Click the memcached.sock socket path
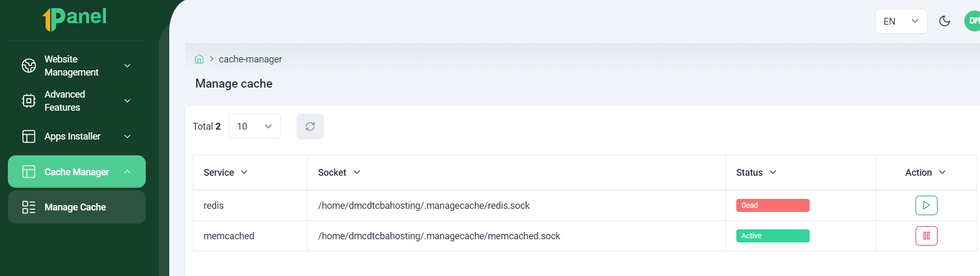 click(439, 236)
